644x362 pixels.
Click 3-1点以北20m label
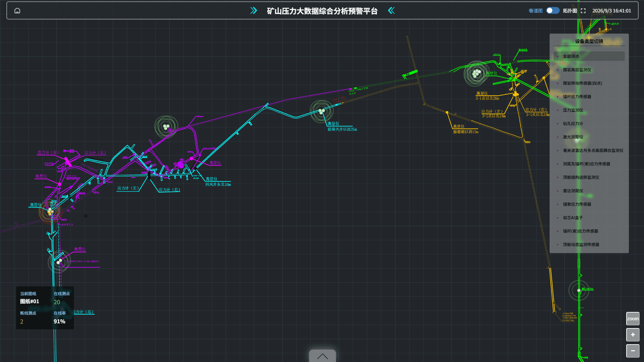point(487,98)
